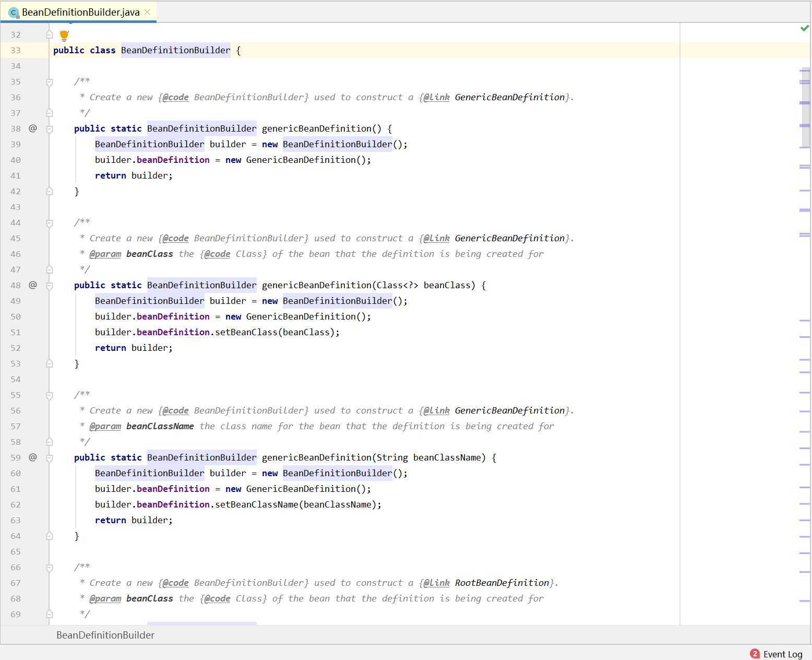Click beanClassName in line 57 Javadoc
The height and width of the screenshot is (660, 812).
click(160, 426)
